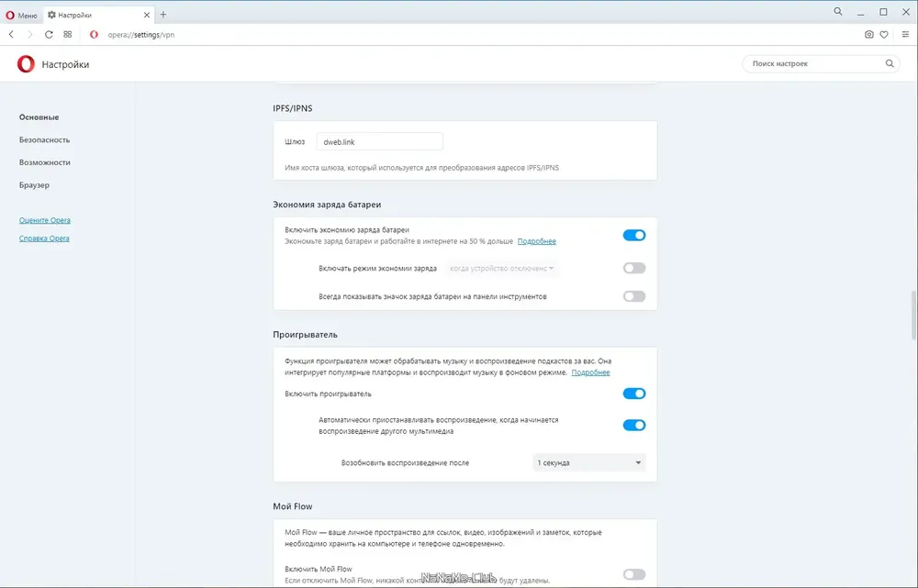This screenshot has height=588, width=918.
Task: Toggle auto-pause playback switch
Action: tap(634, 426)
